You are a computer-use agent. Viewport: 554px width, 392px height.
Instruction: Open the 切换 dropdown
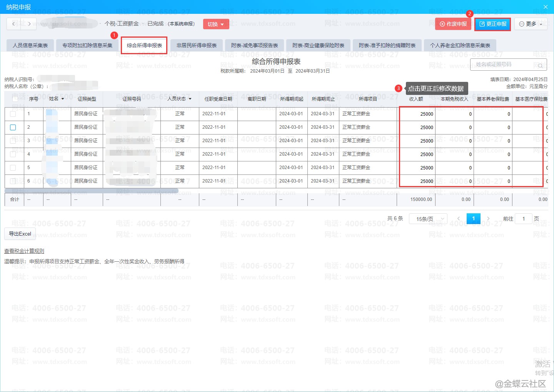pyautogui.click(x=216, y=24)
